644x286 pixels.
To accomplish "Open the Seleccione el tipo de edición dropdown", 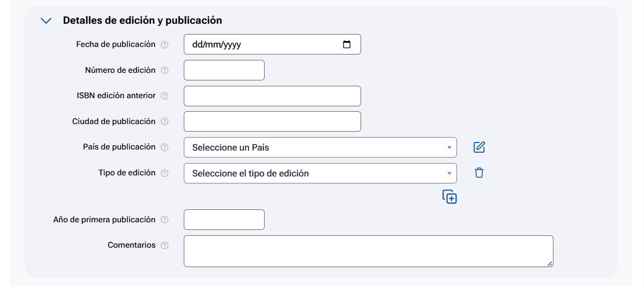I will pos(320,173).
